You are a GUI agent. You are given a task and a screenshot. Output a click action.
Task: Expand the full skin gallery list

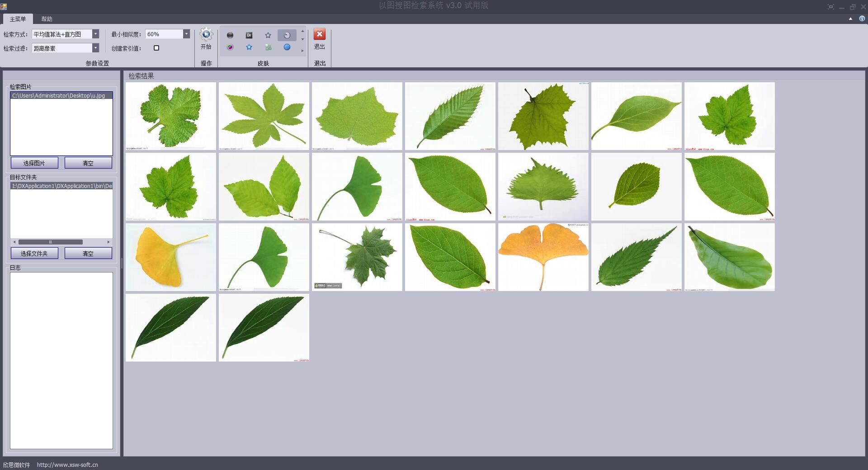coord(302,51)
